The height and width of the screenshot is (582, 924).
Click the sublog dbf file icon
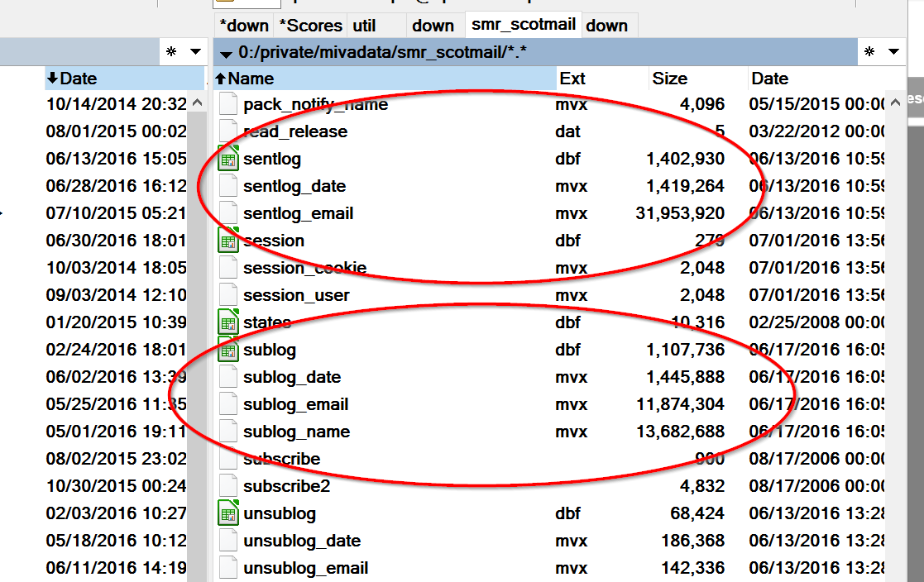pyautogui.click(x=227, y=350)
